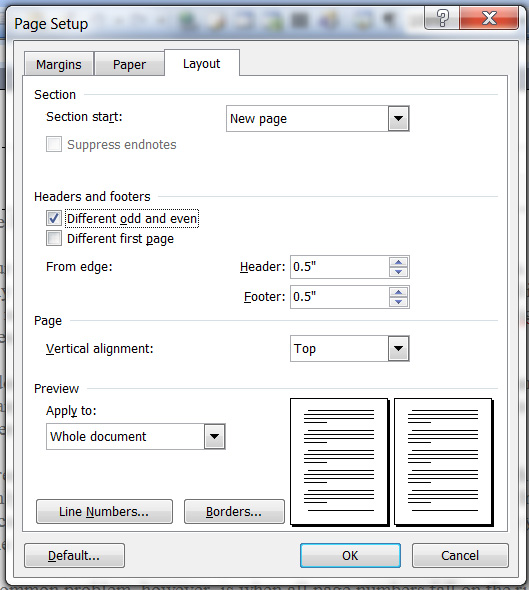Expand the Apply to dropdown arrow
The image size is (529, 590).
pos(214,436)
